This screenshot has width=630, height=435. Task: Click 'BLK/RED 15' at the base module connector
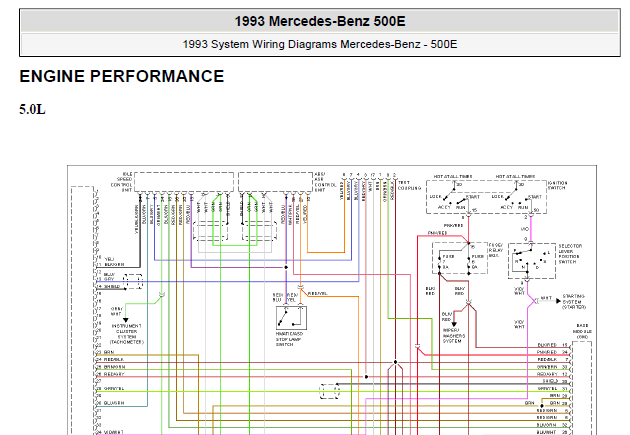(x=552, y=345)
